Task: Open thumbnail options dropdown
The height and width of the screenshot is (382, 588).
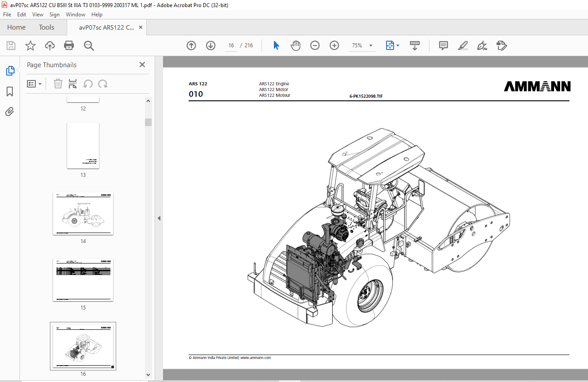Action: tap(34, 84)
